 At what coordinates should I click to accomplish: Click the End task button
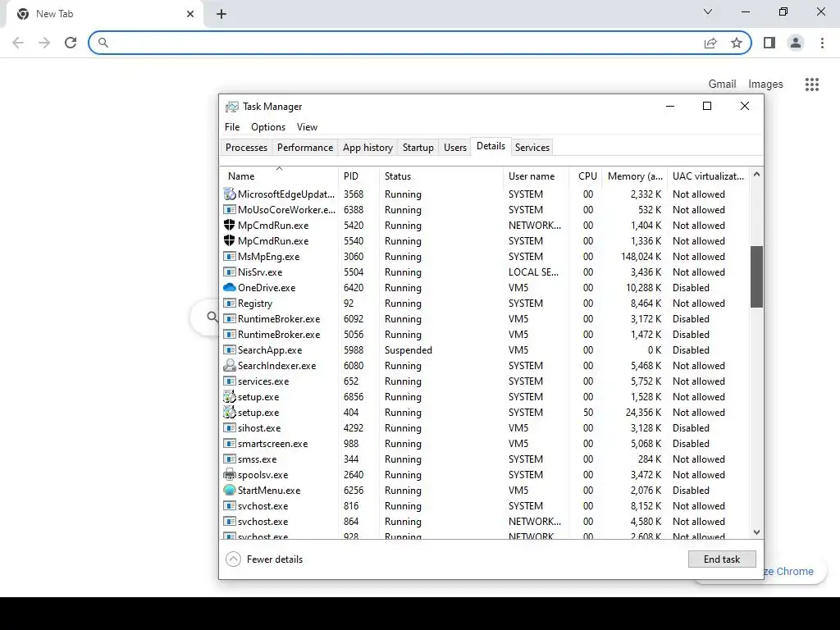click(x=722, y=559)
